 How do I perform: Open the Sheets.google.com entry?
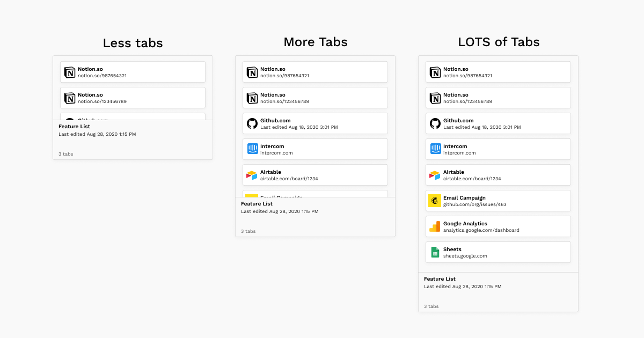(x=497, y=252)
